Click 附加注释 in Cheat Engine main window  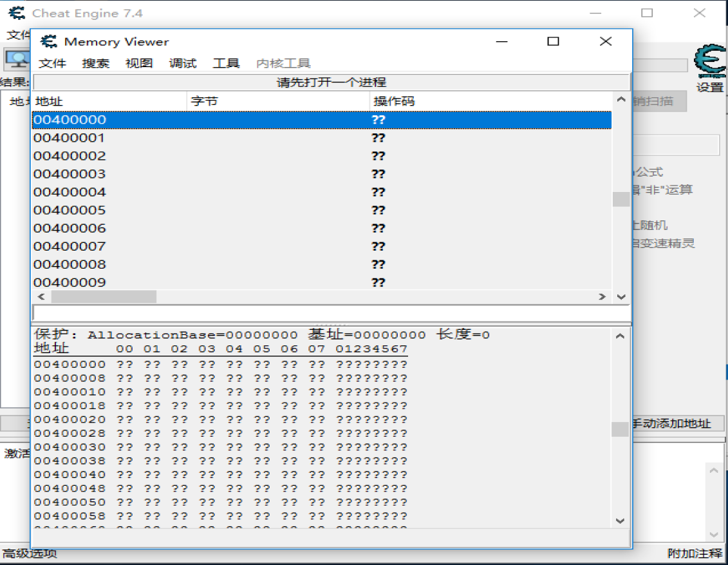[x=695, y=553]
